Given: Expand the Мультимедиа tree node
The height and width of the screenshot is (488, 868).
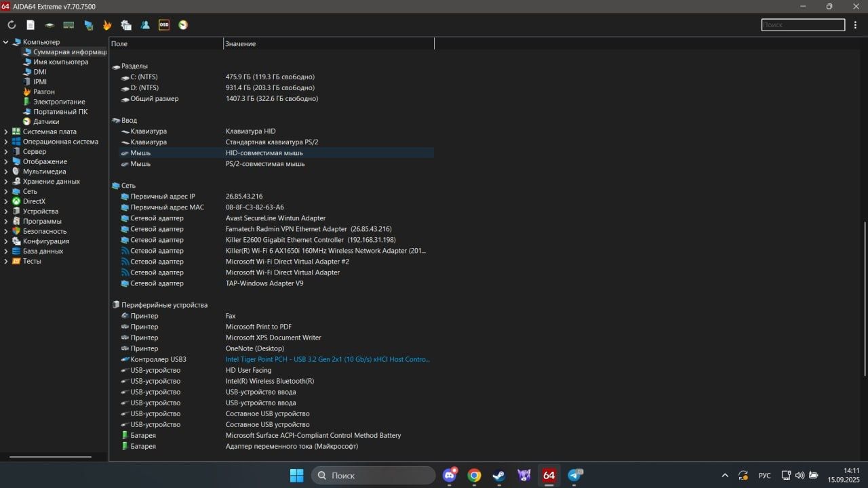Looking at the screenshot, I should click(6, 171).
